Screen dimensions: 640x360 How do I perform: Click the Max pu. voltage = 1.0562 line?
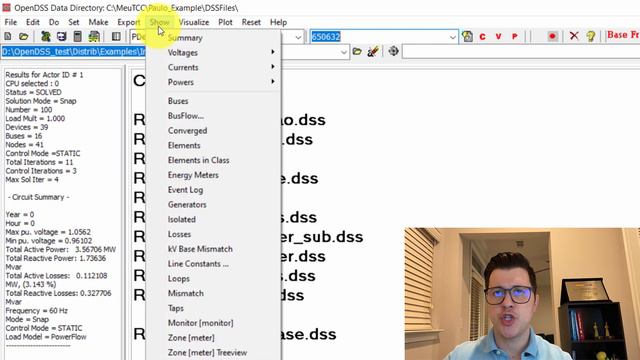click(48, 232)
